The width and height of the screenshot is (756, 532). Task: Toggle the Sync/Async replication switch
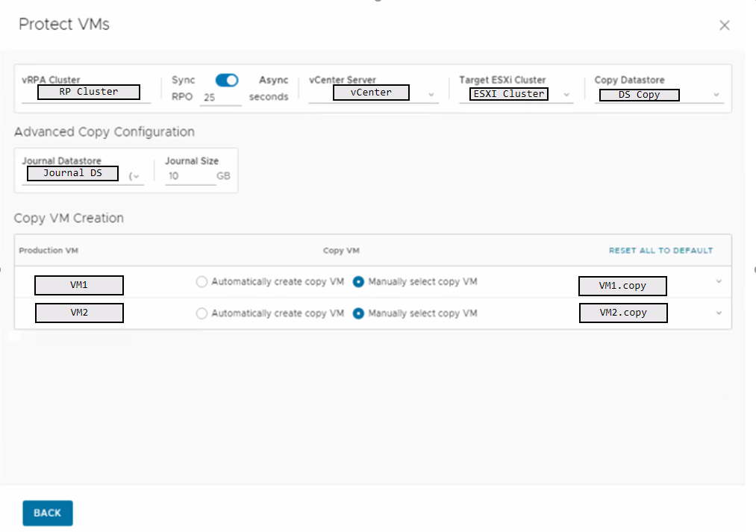[226, 79]
